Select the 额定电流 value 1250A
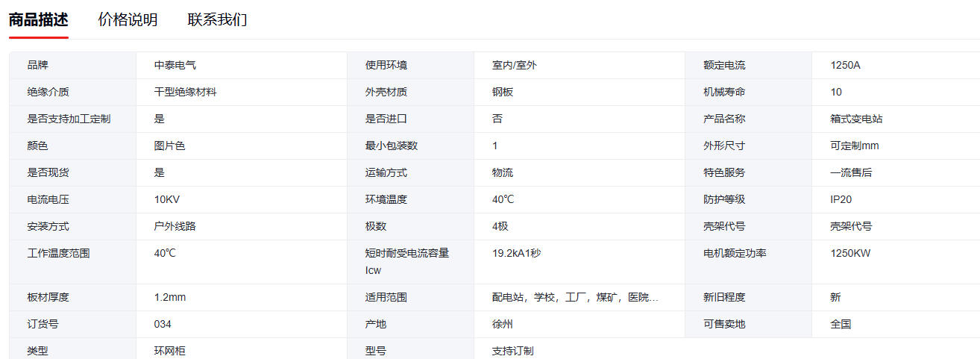Viewport: 980px width, 359px height. coord(845,65)
